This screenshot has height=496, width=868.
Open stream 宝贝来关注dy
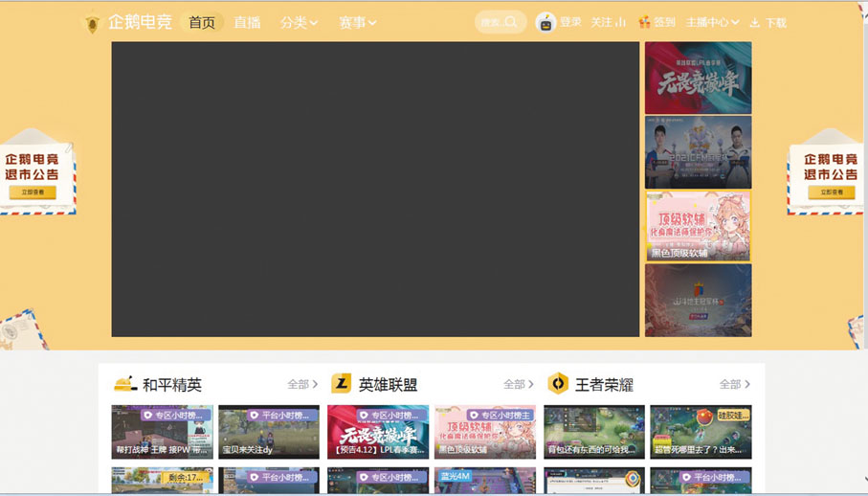coord(269,432)
